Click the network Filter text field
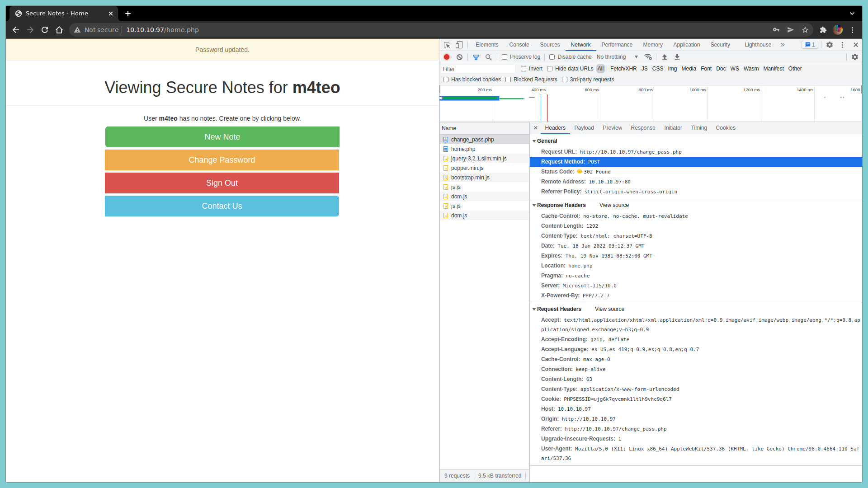The width and height of the screenshot is (868, 488). [477, 69]
